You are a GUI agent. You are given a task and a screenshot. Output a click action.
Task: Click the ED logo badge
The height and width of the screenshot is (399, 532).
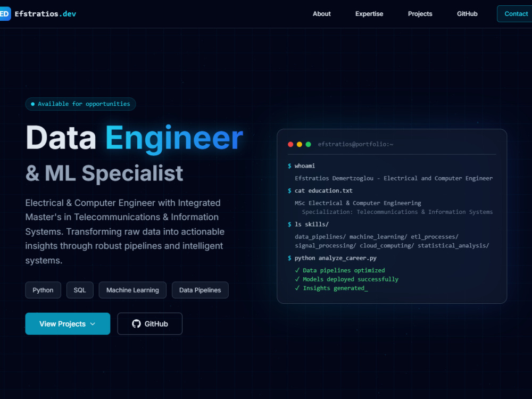tap(5, 14)
